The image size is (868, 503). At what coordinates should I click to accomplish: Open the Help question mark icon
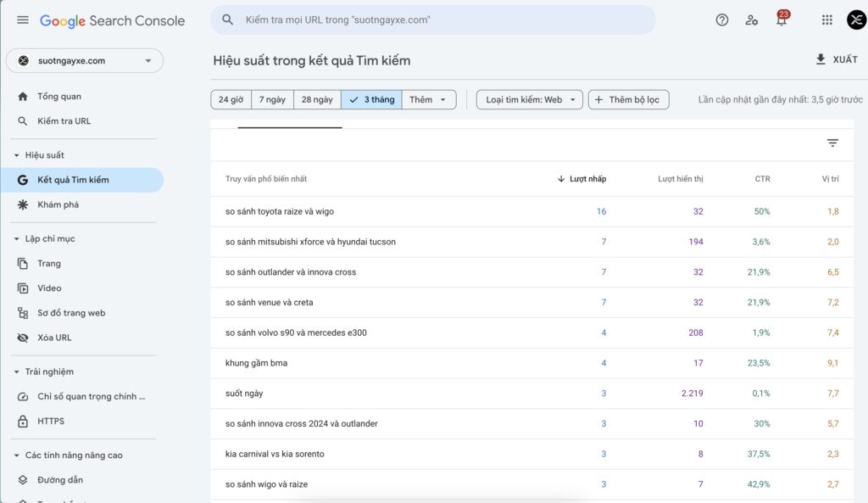pos(722,20)
